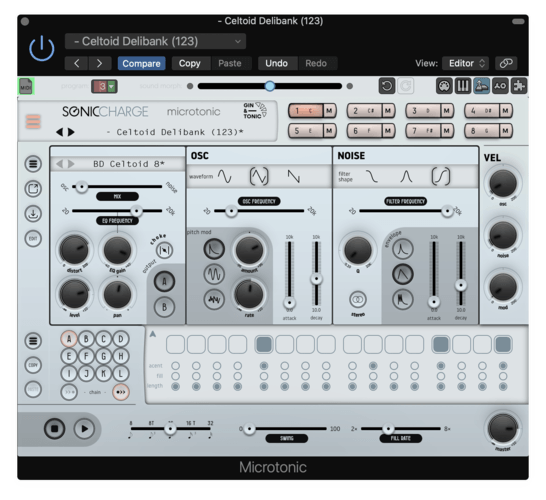This screenshot has width=546, height=500.
Task: Toggle the choke button
Action: [x=164, y=250]
